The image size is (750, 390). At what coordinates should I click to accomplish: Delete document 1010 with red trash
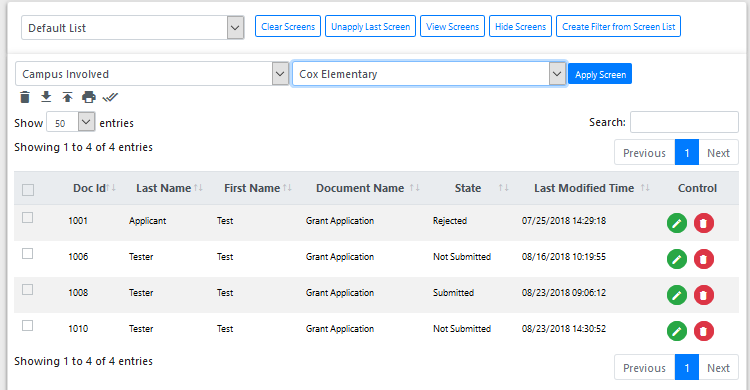coord(704,331)
